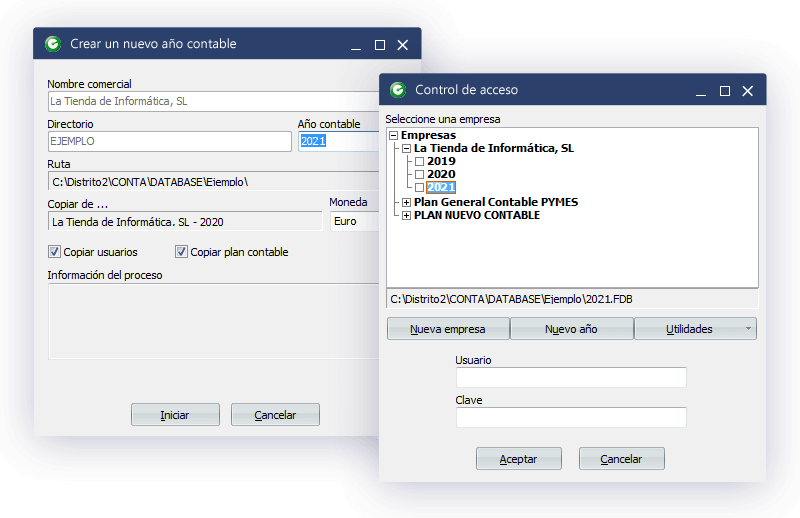Image resolution: width=800 pixels, height=518 pixels.
Task: Close the Control de acceso dialog
Action: coord(748,90)
